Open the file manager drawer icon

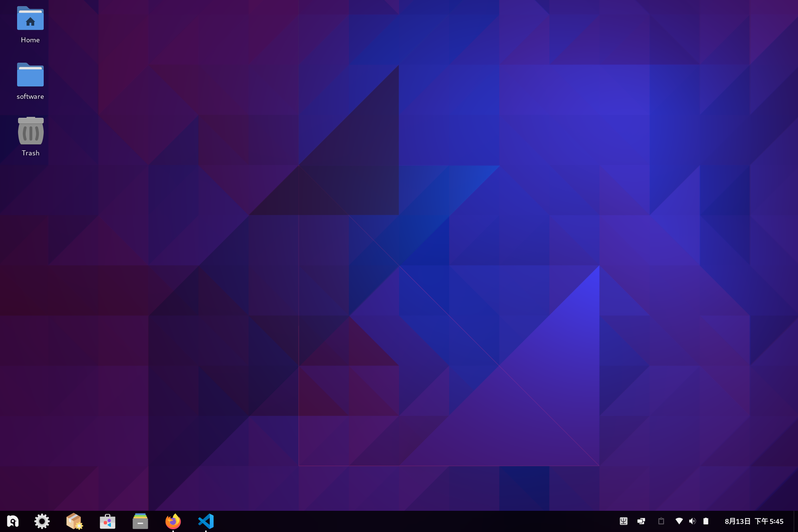click(140, 521)
